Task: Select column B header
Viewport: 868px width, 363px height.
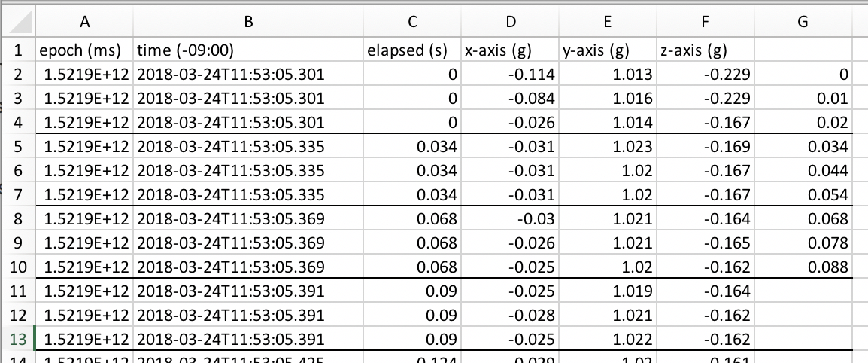Action: (x=248, y=23)
